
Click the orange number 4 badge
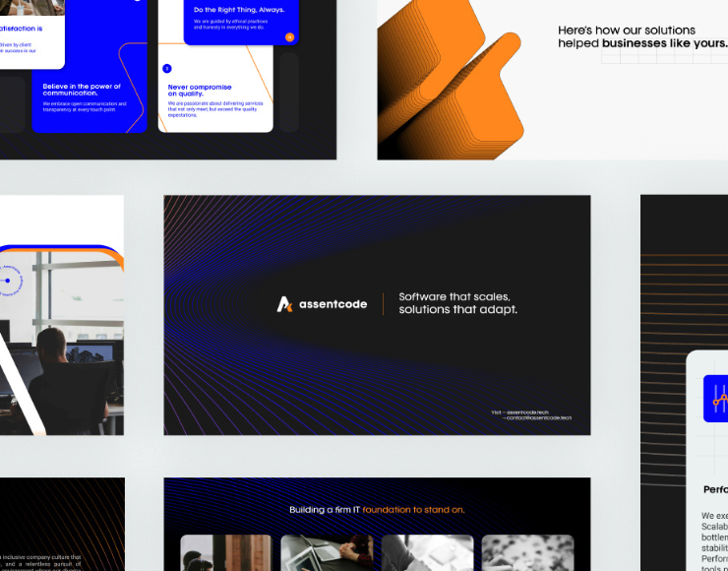(289, 37)
